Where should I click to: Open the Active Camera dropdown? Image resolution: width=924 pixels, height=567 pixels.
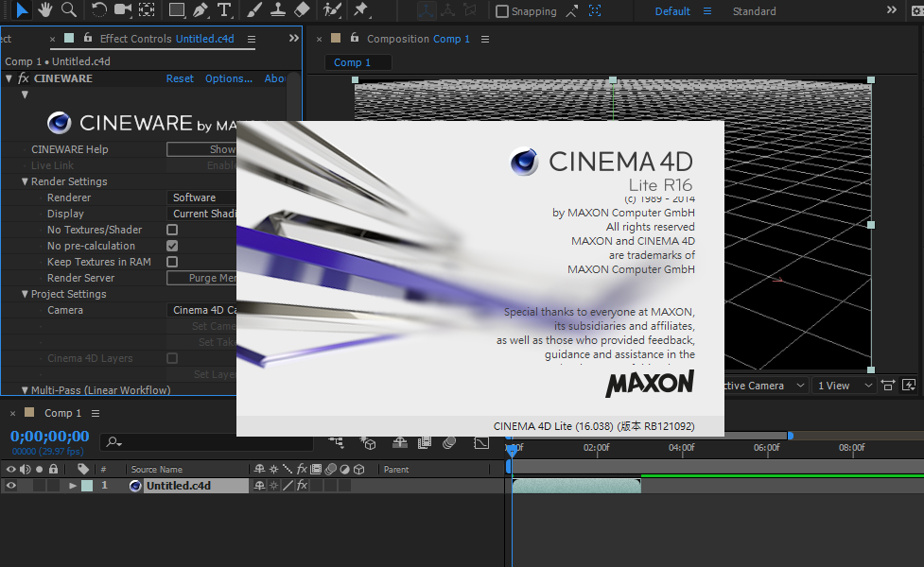coord(765,386)
